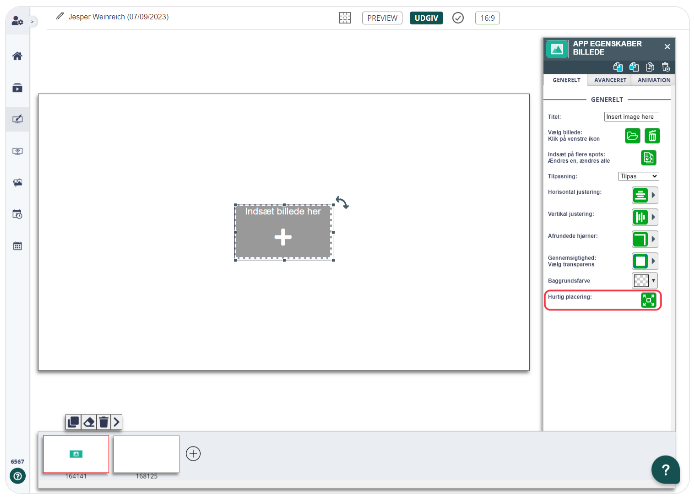694x500 pixels.
Task: Select slide thumbnail 168125
Action: click(146, 454)
